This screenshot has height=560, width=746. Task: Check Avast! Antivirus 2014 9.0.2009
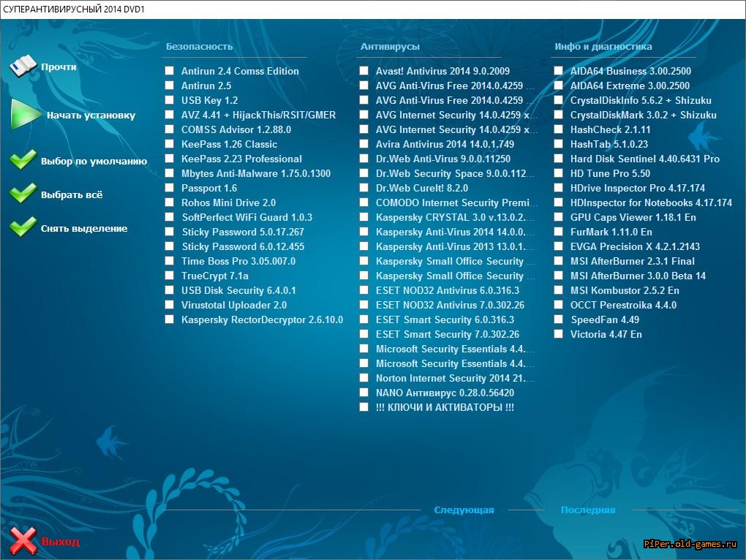364,71
